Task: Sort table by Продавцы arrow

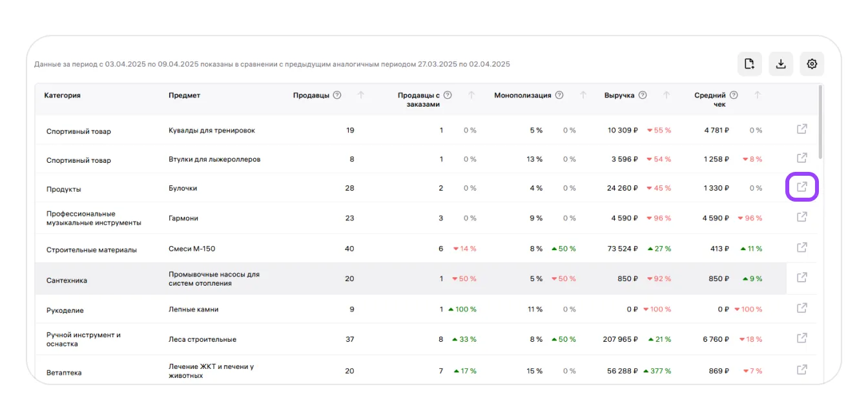Action: point(361,96)
